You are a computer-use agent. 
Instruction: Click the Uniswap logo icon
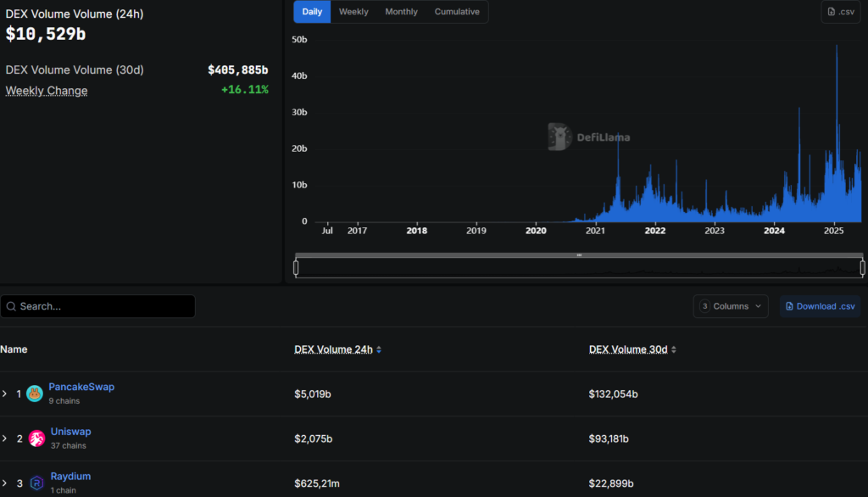pos(36,438)
